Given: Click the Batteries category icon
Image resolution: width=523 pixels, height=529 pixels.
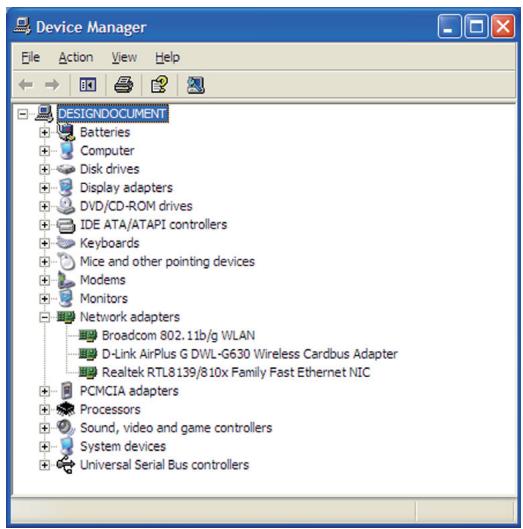Looking at the screenshot, I should pos(66,132).
